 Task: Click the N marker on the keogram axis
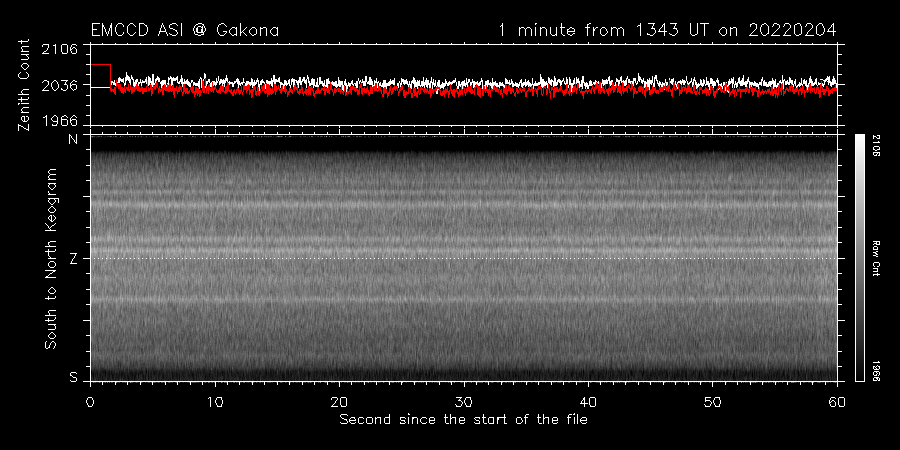73,139
